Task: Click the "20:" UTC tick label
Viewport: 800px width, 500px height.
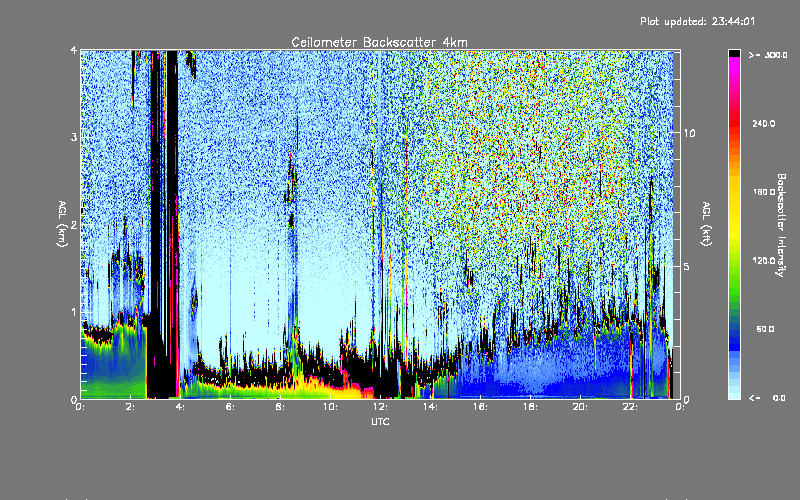Action: pyautogui.click(x=580, y=407)
